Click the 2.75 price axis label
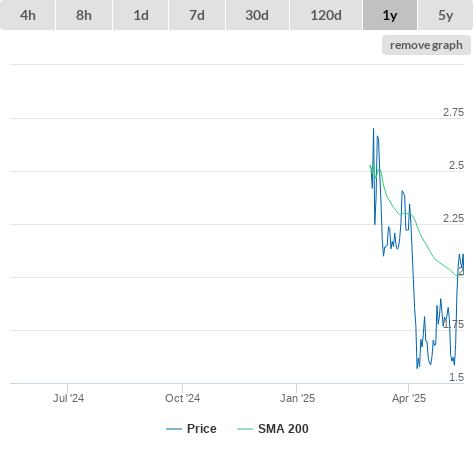474x455 pixels. pos(453,112)
